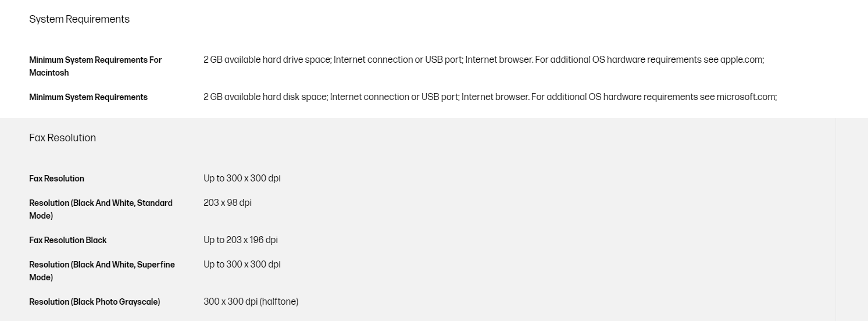This screenshot has width=868, height=321.
Task: Select the Black And White, Superfine Mode label
Action: coord(102,270)
